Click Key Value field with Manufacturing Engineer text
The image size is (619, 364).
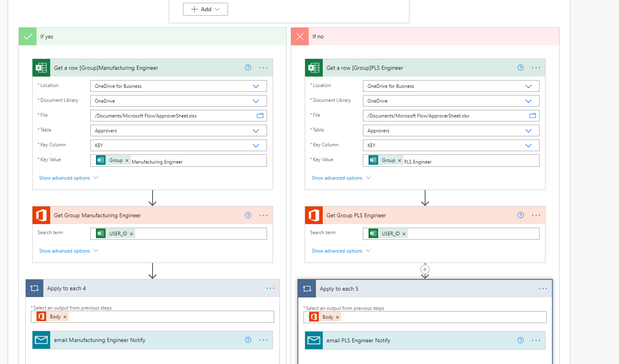point(179,161)
